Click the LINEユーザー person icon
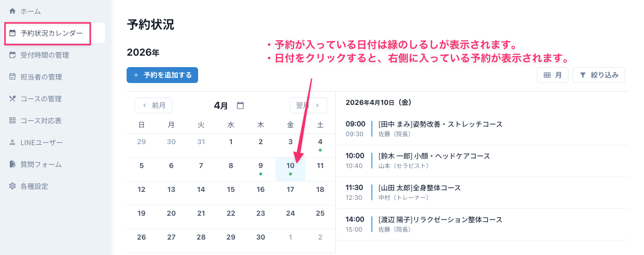The image size is (644, 255). point(12,143)
